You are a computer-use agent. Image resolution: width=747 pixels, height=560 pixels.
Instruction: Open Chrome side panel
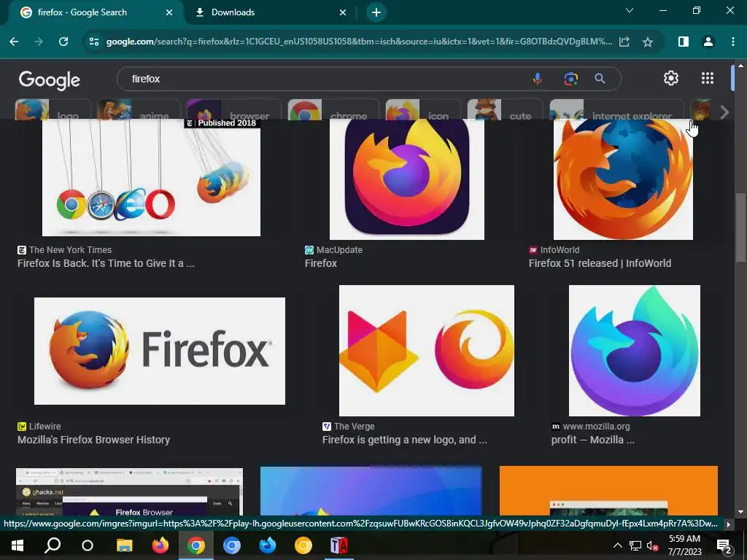pyautogui.click(x=683, y=42)
